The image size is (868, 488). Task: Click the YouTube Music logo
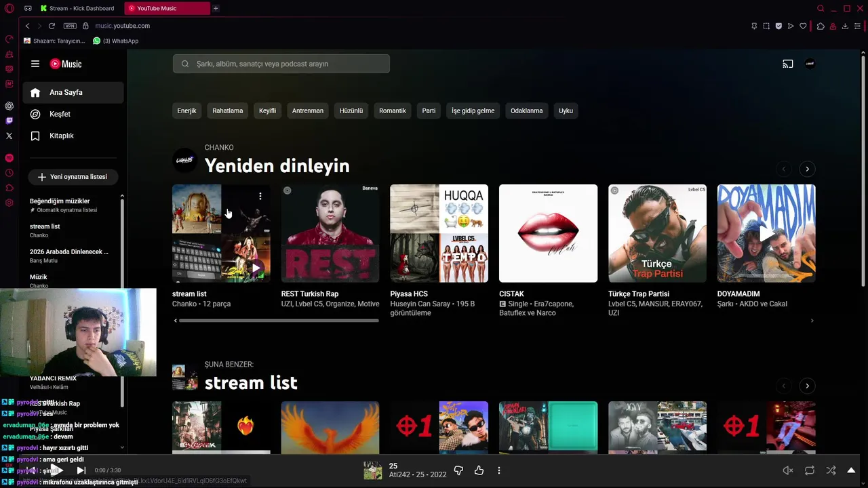(x=66, y=64)
